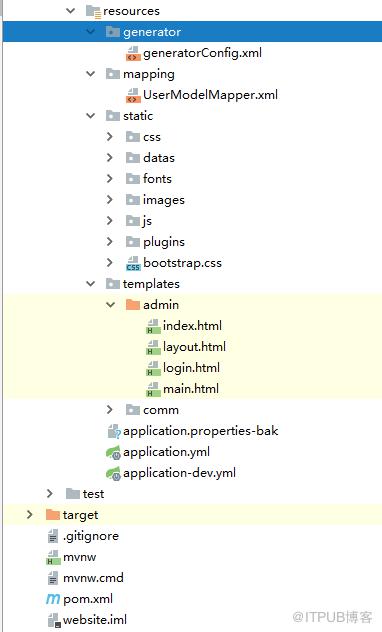Expand the test folder

coord(50,493)
